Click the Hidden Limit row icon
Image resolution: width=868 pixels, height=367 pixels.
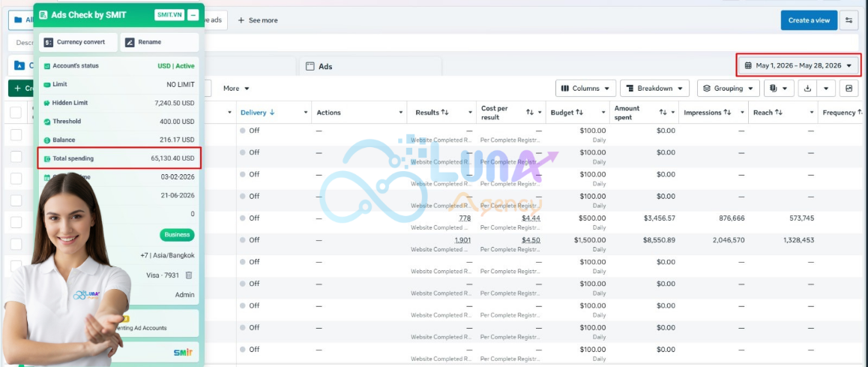click(47, 103)
